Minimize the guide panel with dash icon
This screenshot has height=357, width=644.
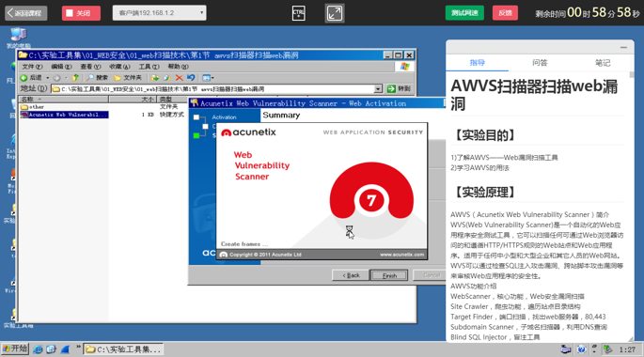click(623, 47)
